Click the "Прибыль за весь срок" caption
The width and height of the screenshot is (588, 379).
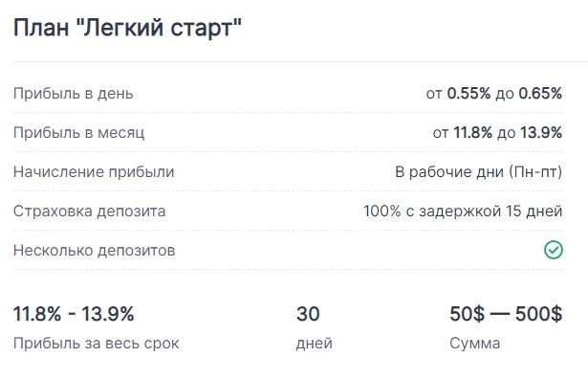coord(97,344)
